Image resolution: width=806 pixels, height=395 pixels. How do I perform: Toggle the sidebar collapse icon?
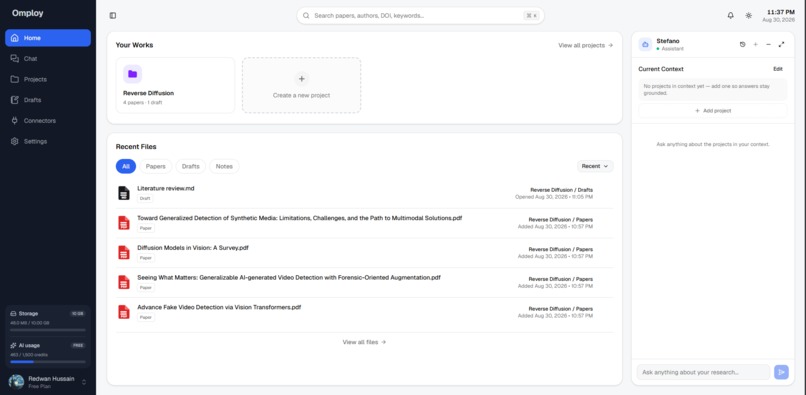[x=113, y=15]
